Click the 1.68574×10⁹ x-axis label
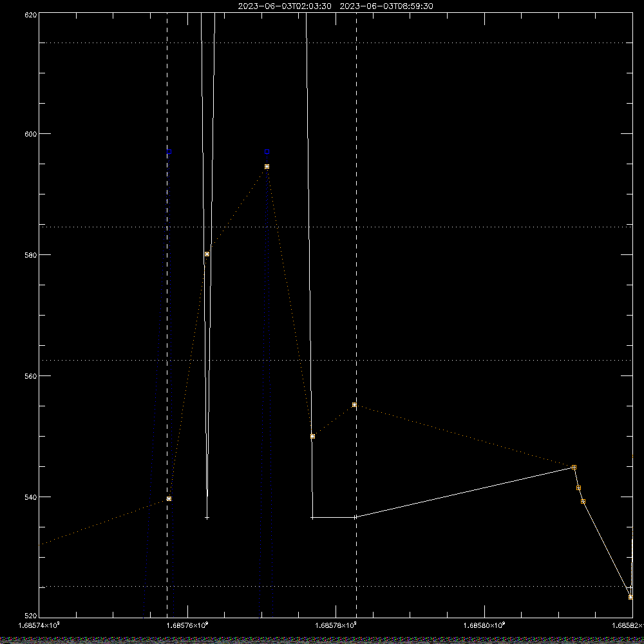644x644 pixels. pos(39,625)
